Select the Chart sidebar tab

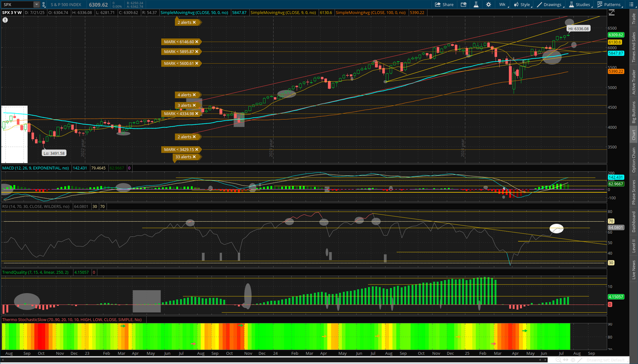point(633,135)
